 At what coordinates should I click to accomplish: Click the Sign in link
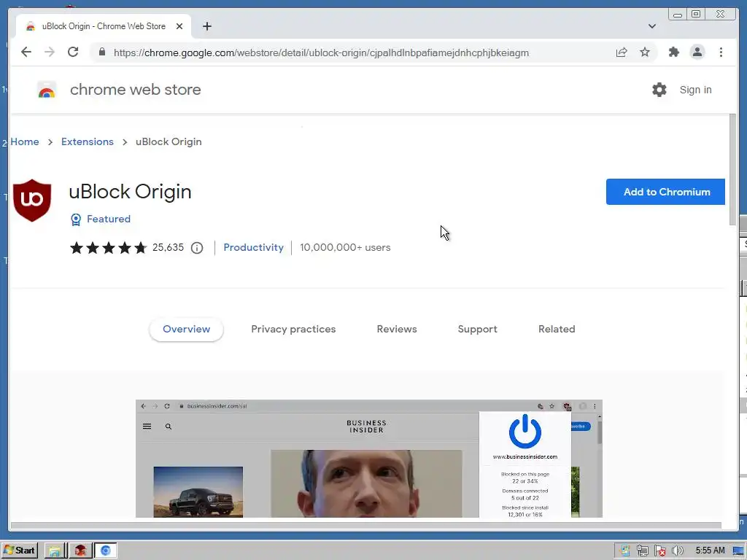coord(695,90)
